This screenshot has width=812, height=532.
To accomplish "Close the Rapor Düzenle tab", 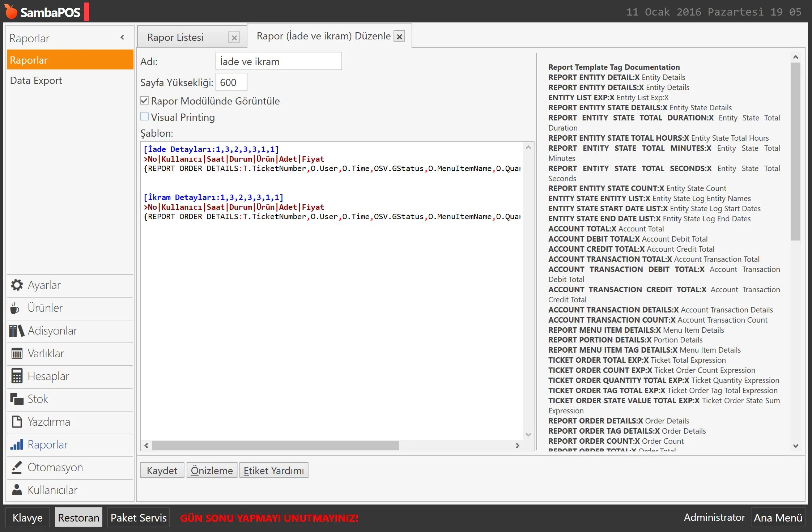I will [399, 36].
